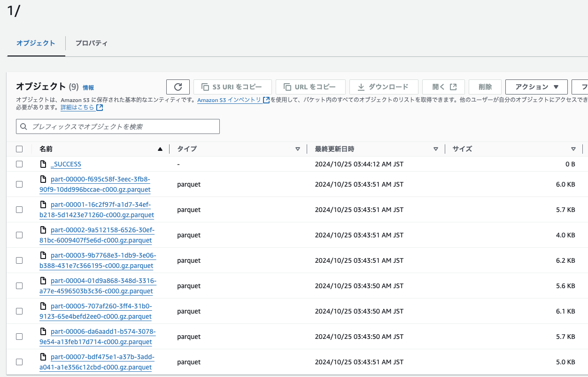The image size is (588, 377).
Task: Open the アクション dropdown menu
Action: coord(536,87)
